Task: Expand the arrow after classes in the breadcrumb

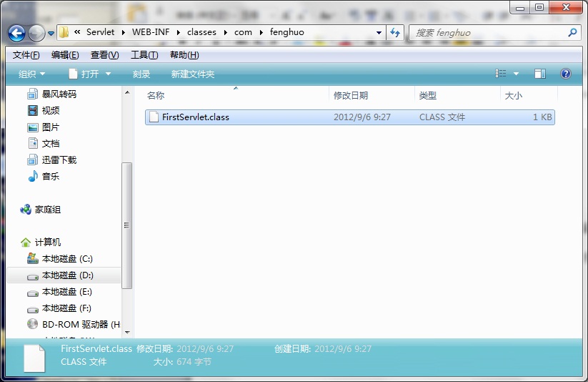Action: click(226, 32)
